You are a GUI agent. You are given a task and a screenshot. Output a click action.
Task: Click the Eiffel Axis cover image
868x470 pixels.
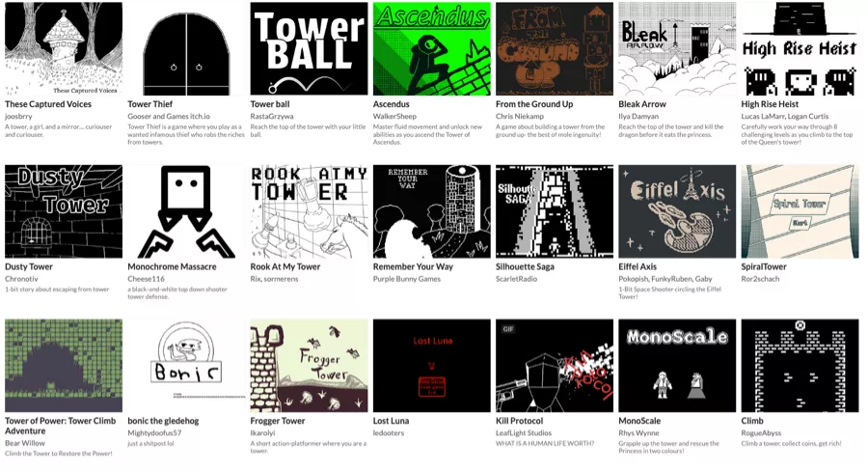coord(677,211)
